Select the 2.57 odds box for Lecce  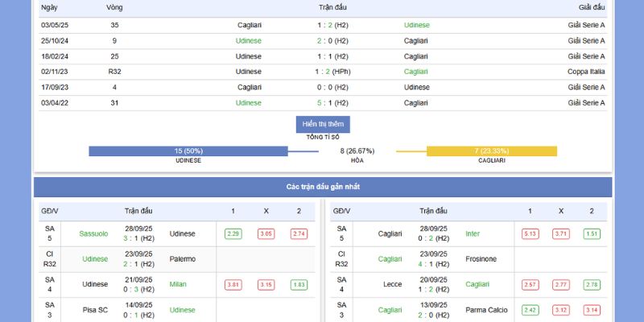click(x=530, y=284)
